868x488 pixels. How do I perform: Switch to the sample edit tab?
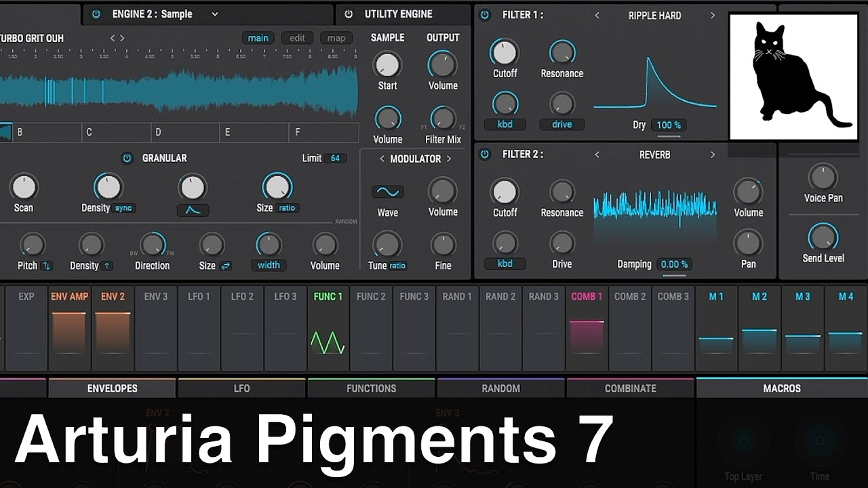pyautogui.click(x=297, y=38)
